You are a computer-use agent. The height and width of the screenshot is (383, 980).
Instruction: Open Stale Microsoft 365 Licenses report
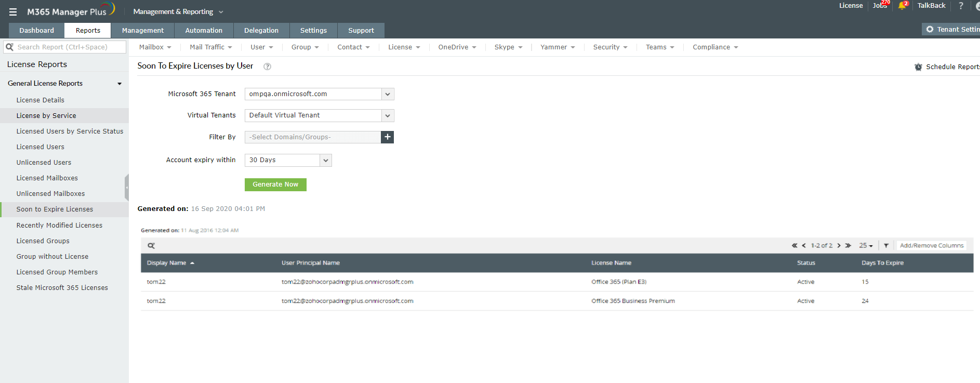62,288
